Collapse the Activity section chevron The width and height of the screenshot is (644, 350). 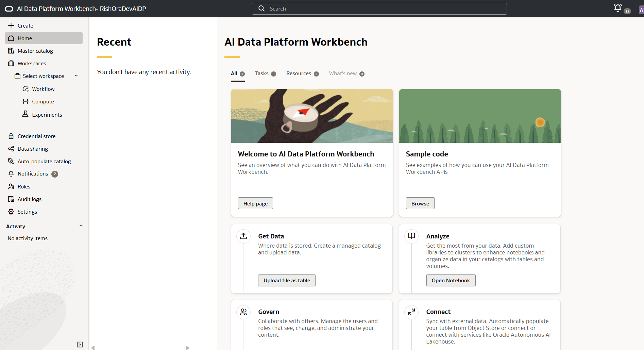(81, 226)
